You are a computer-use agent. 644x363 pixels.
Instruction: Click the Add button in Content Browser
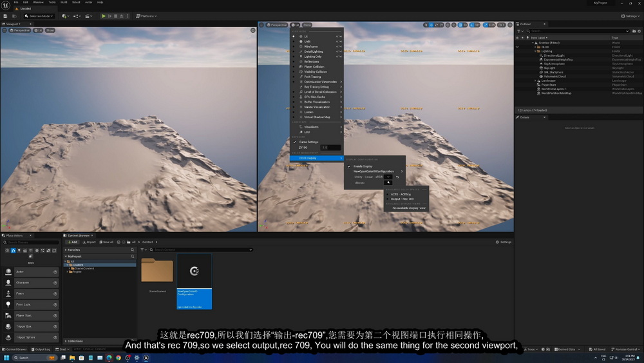point(72,242)
